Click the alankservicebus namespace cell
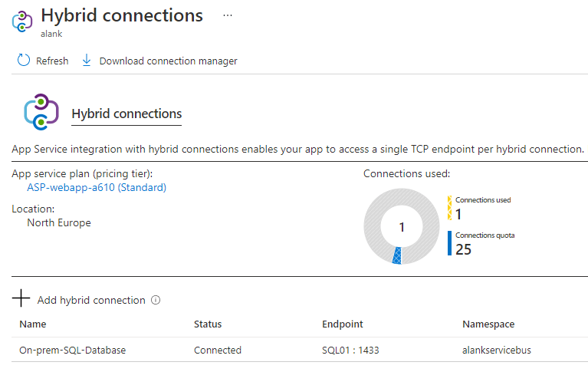 coord(497,350)
